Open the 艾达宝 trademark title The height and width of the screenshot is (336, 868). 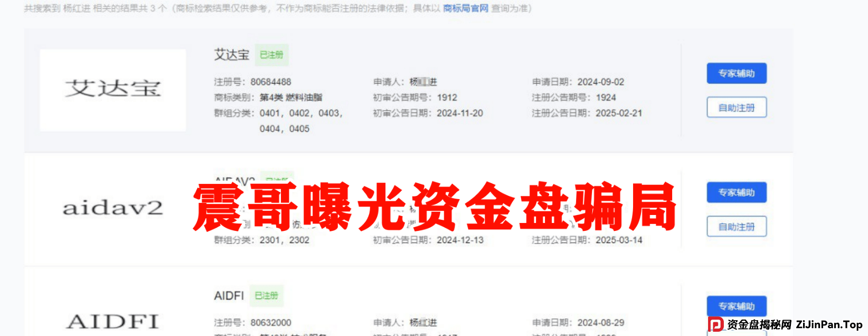(231, 55)
